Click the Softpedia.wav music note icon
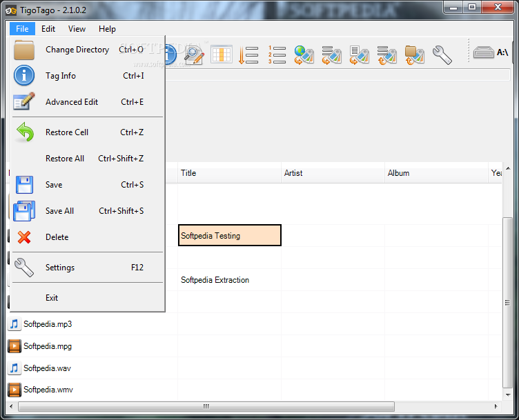This screenshot has height=420, width=519. pyautogui.click(x=14, y=368)
